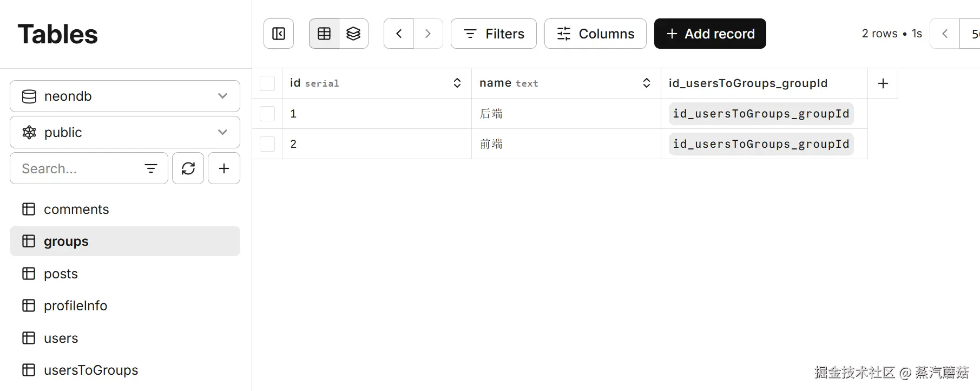The image size is (980, 391).
Task: Open search filter options icon
Action: coord(151,168)
